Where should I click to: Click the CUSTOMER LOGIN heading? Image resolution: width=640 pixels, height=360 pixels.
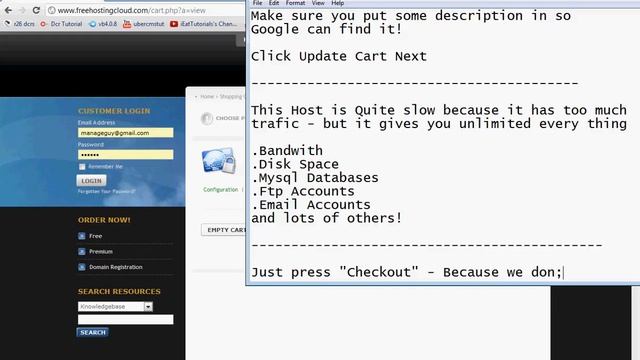click(x=114, y=111)
